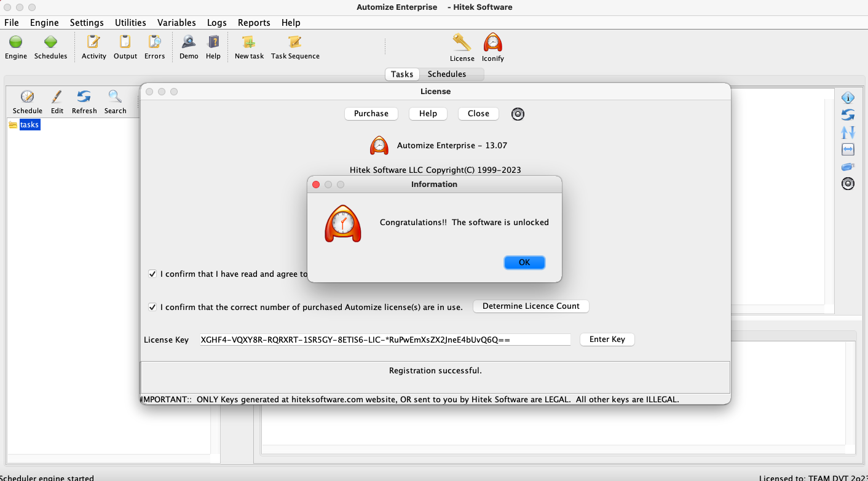Click the Hitek Software LLC copyright line
Screen dimensions: 868x481
pyautogui.click(x=435, y=170)
